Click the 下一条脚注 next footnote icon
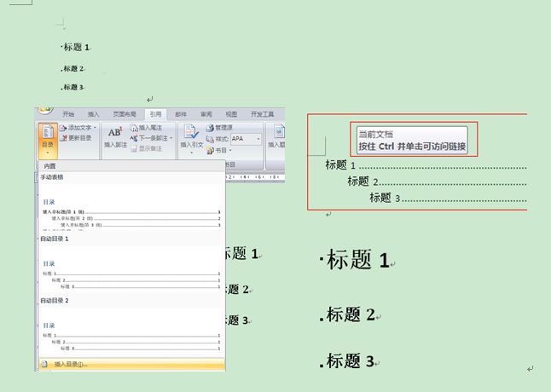Image resolution: width=551 pixels, height=392 pixels. point(134,138)
